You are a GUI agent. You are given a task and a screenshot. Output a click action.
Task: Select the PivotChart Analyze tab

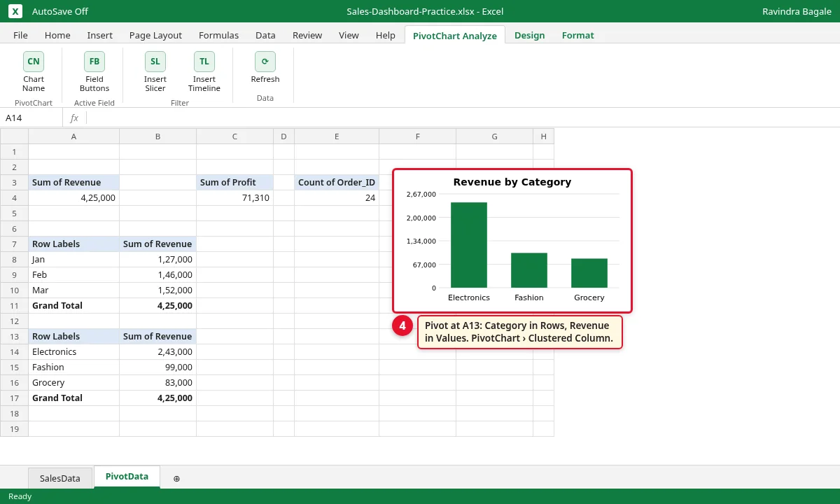click(x=455, y=35)
